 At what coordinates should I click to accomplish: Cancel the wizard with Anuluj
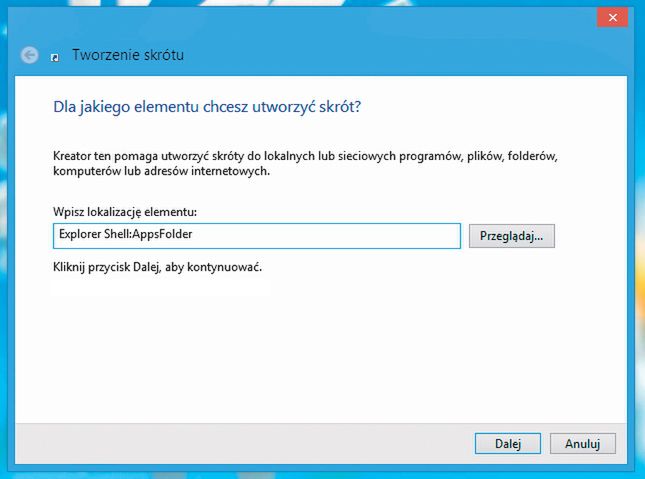(582, 444)
